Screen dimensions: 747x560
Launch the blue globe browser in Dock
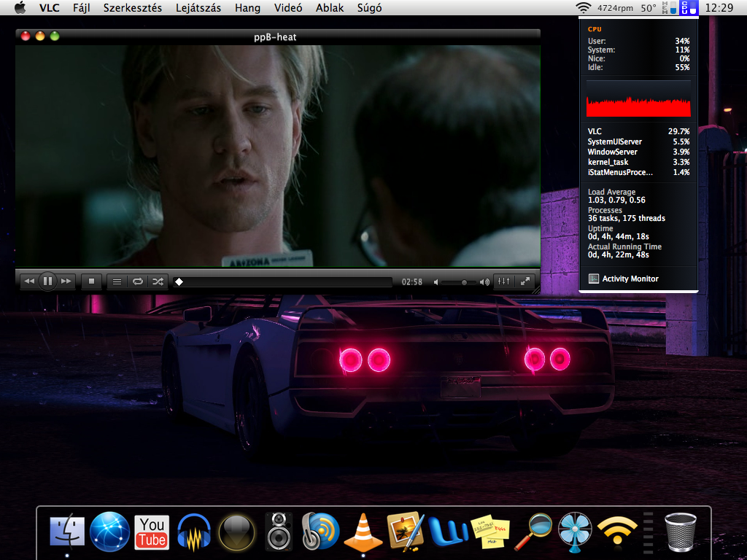(x=109, y=532)
